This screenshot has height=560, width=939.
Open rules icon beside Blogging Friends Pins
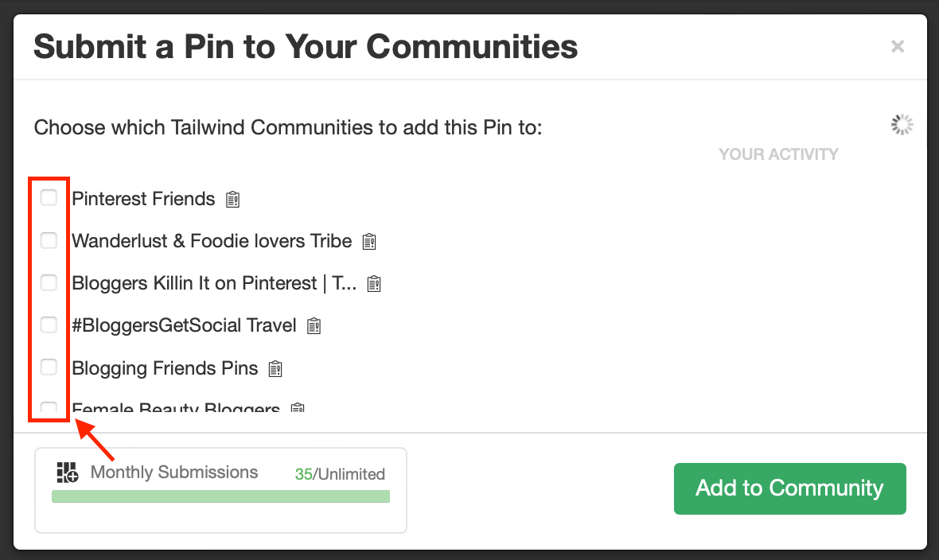pyautogui.click(x=275, y=368)
